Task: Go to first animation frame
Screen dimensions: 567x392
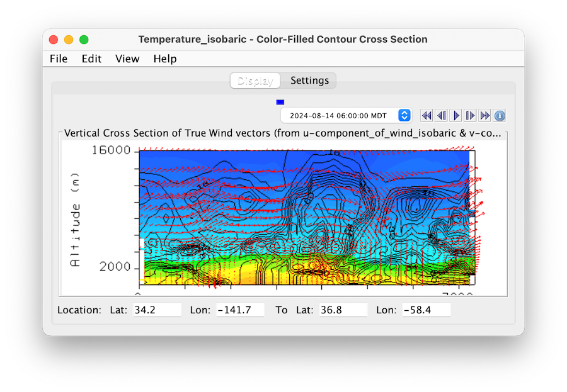Action: 427,116
